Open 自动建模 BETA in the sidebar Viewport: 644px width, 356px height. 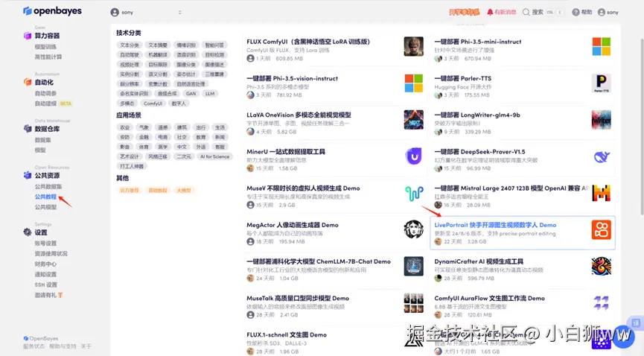pyautogui.click(x=53, y=104)
